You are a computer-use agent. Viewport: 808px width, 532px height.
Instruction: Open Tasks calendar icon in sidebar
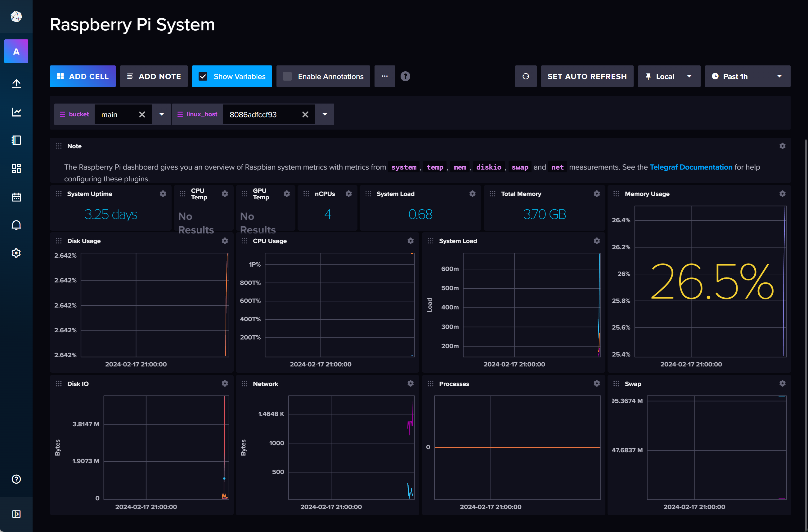tap(16, 197)
